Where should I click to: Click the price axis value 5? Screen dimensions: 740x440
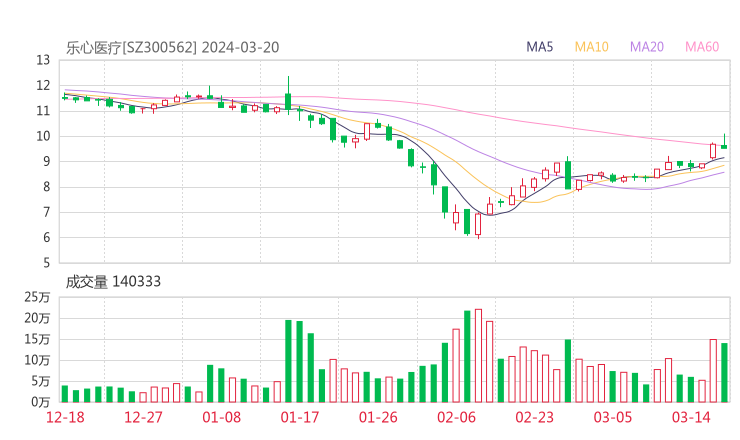[46, 263]
